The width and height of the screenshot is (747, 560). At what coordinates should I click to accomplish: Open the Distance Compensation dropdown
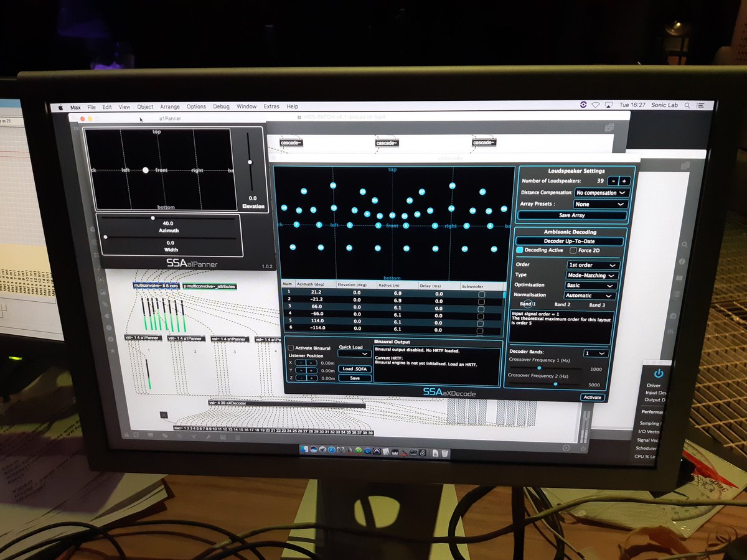601,193
